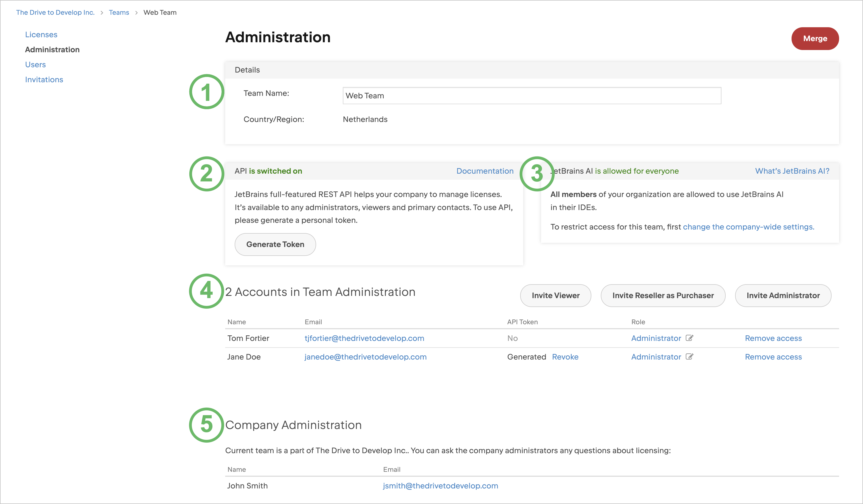Viewport: 863px width, 504px height.
Task: Open the Licenses section
Action: tap(41, 34)
